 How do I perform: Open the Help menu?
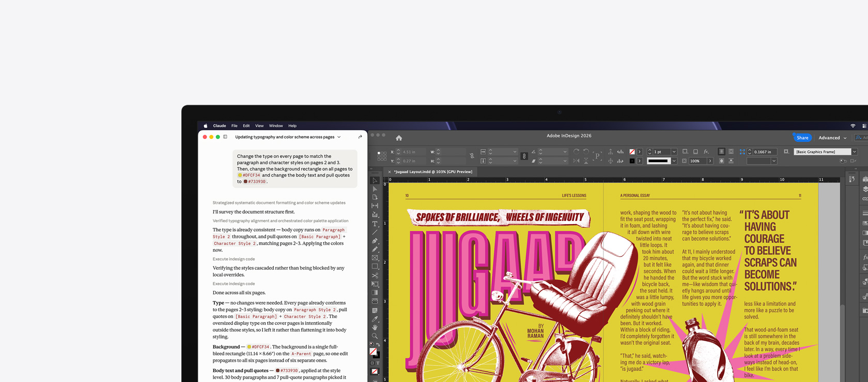[x=292, y=126]
